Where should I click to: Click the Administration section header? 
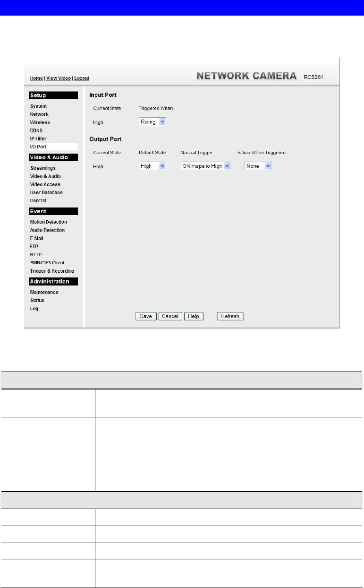tap(53, 281)
